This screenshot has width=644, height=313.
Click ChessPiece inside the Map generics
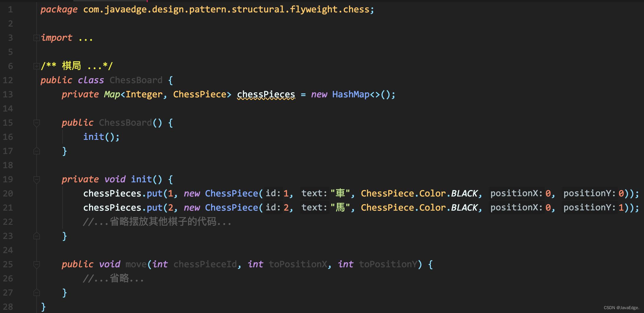tap(200, 94)
